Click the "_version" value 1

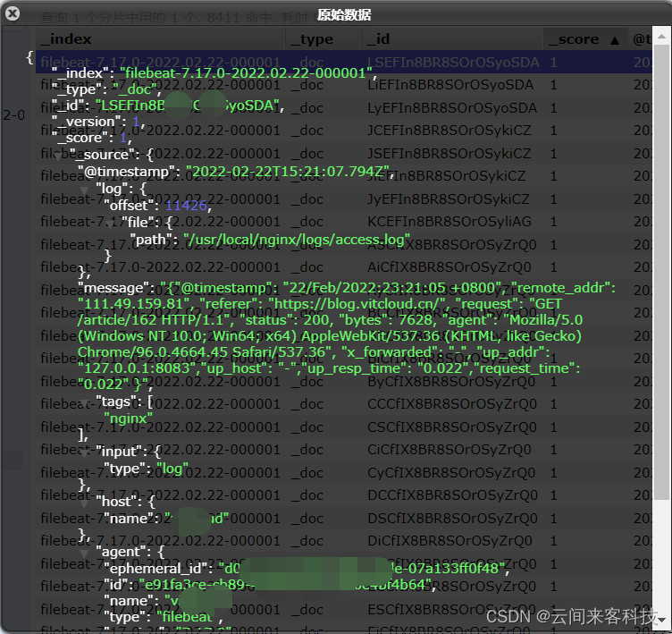click(x=137, y=122)
